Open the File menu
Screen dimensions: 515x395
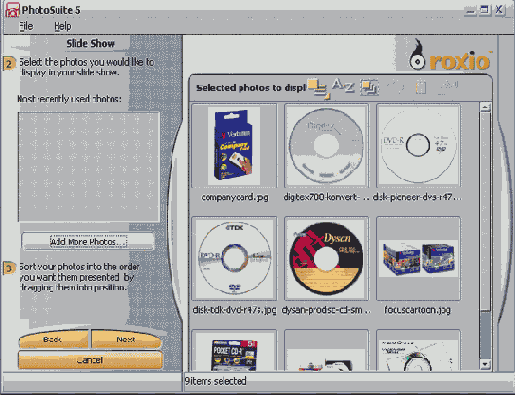26,26
